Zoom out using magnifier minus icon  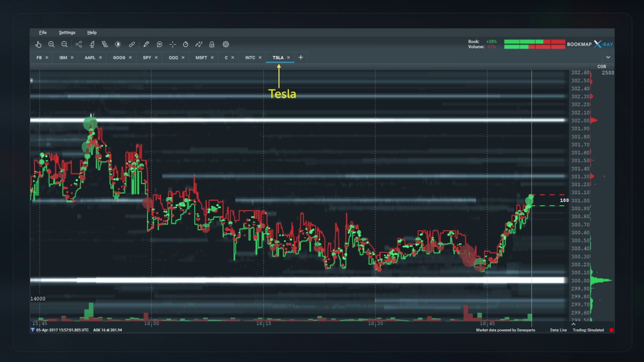pyautogui.click(x=64, y=44)
